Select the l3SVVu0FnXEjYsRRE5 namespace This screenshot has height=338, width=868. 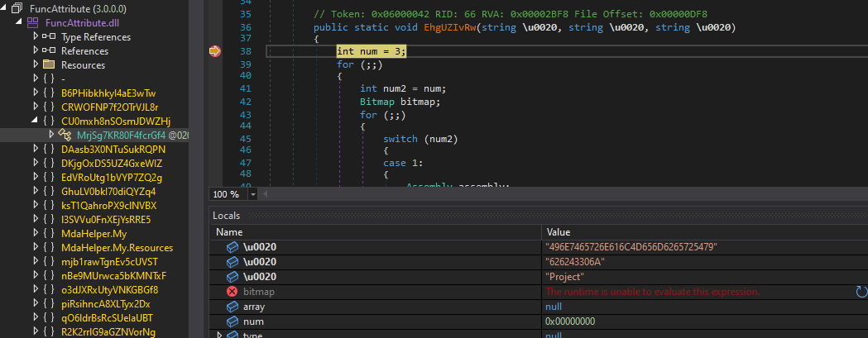(x=106, y=220)
